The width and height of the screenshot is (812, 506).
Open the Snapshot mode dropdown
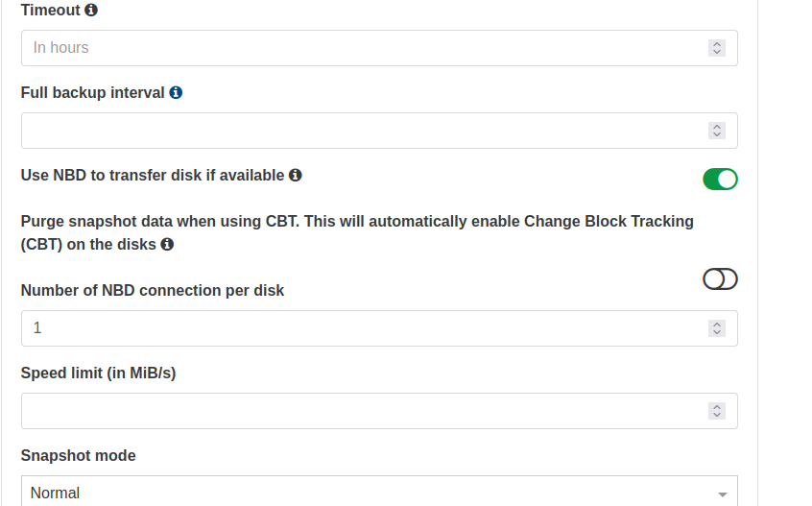(x=379, y=492)
